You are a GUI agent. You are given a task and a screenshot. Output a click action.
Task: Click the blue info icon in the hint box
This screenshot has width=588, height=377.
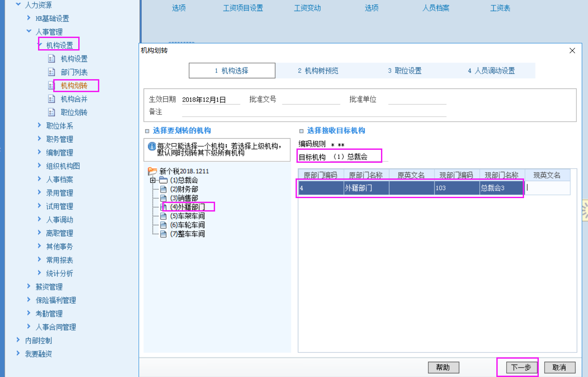point(151,146)
